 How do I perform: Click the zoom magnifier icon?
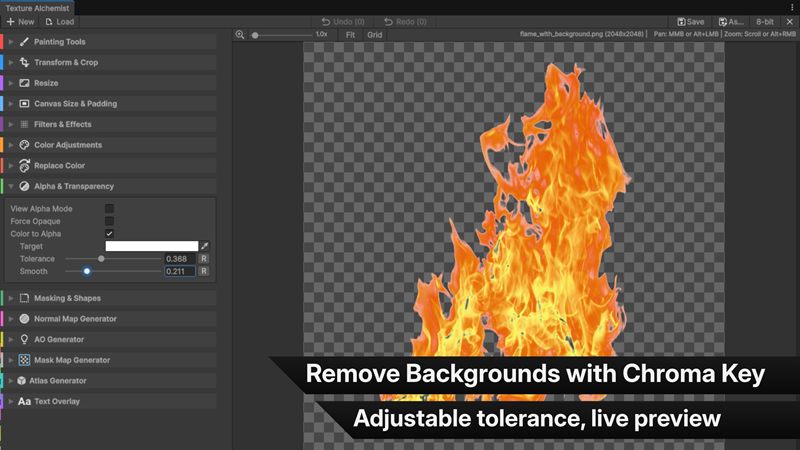pos(240,35)
